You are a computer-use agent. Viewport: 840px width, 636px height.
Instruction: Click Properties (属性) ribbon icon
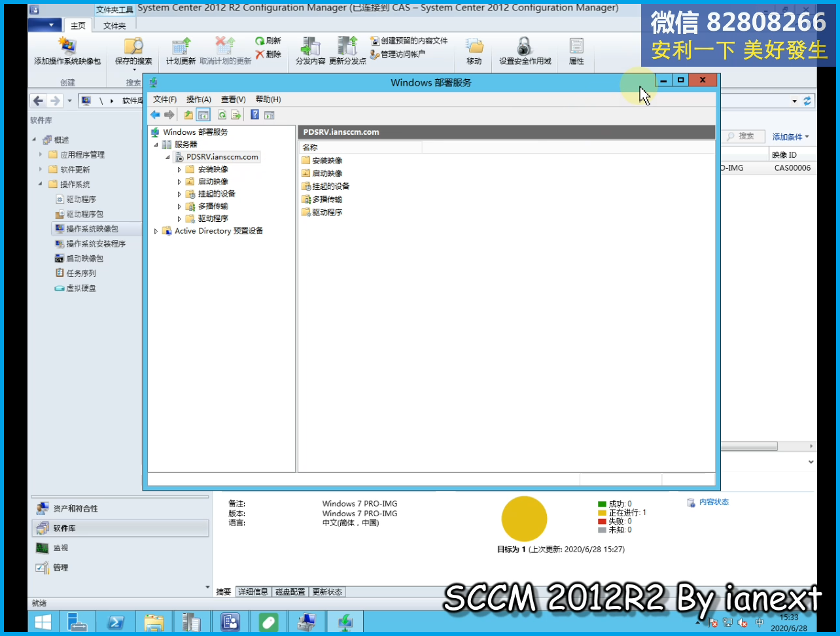(576, 51)
